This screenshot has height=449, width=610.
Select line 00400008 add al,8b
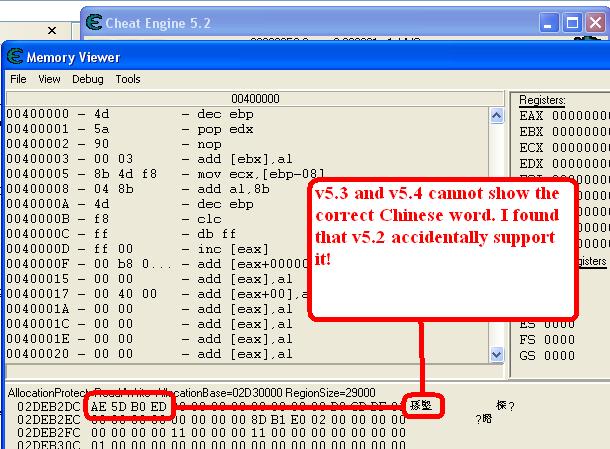(158, 189)
